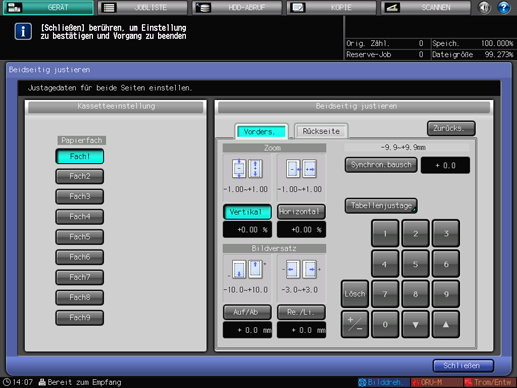517x388 pixels.
Task: Click the blue info icon
Action: [23, 32]
